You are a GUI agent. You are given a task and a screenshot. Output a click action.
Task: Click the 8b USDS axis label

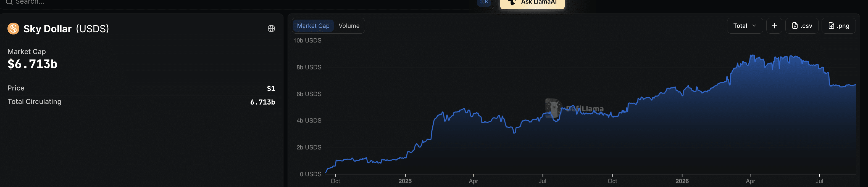click(309, 67)
